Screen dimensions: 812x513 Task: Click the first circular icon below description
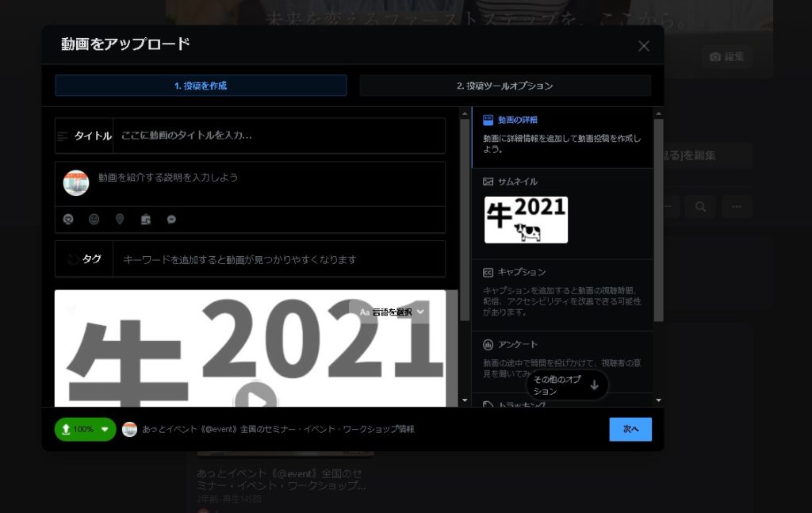pos(68,220)
